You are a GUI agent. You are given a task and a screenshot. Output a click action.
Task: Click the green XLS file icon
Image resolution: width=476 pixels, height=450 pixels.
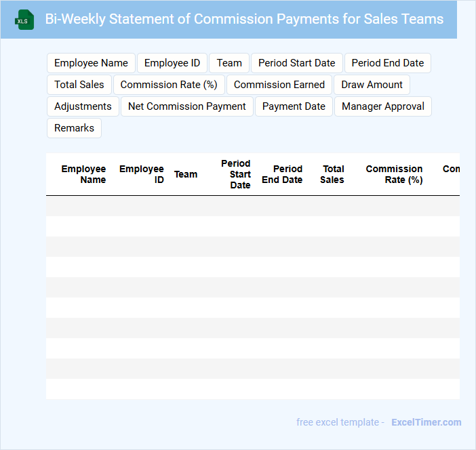24,20
